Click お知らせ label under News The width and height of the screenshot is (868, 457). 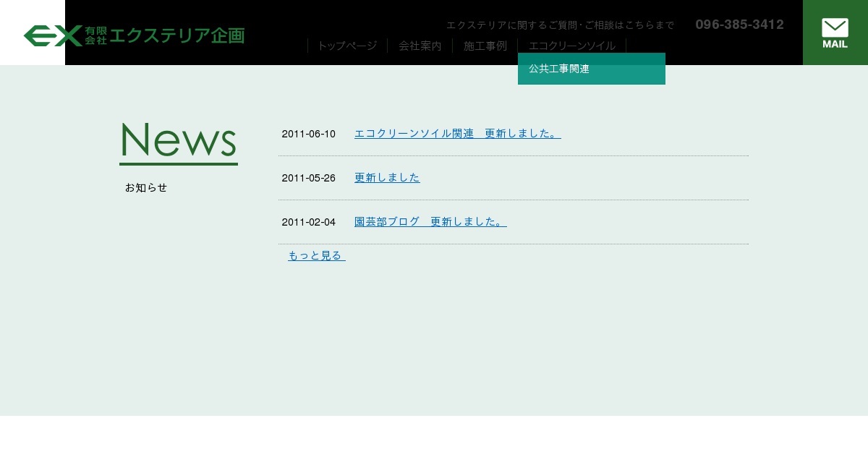(146, 187)
